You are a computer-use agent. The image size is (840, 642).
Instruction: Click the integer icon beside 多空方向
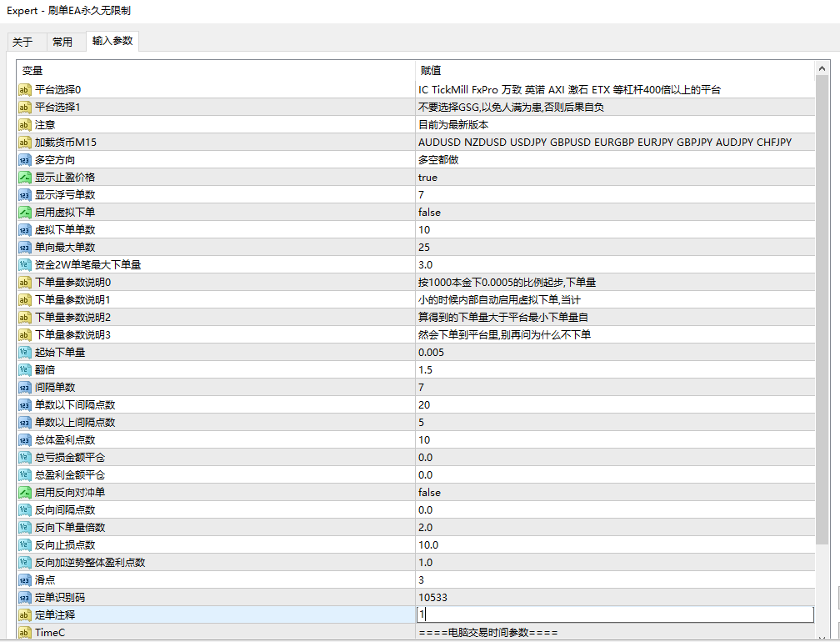25,160
